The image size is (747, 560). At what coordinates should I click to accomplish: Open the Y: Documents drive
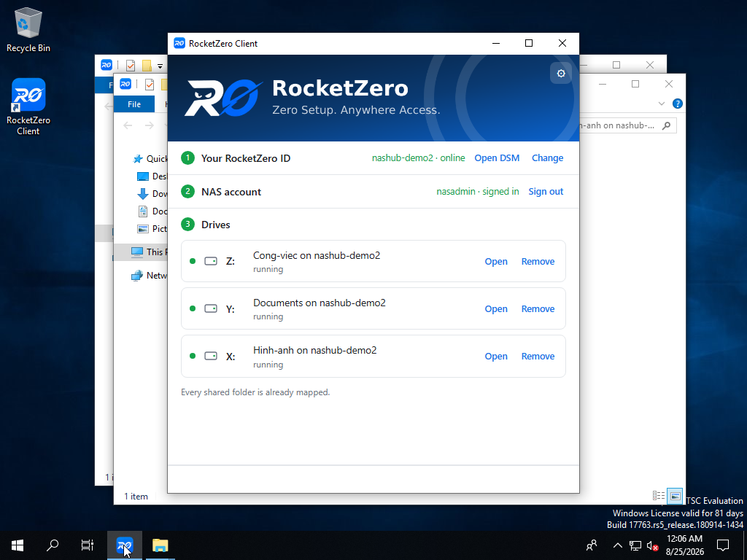tap(496, 309)
